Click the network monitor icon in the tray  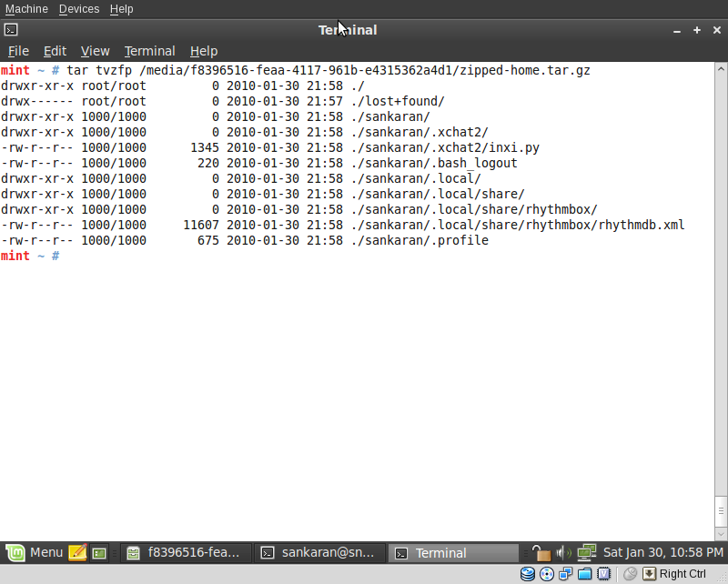[x=586, y=552]
